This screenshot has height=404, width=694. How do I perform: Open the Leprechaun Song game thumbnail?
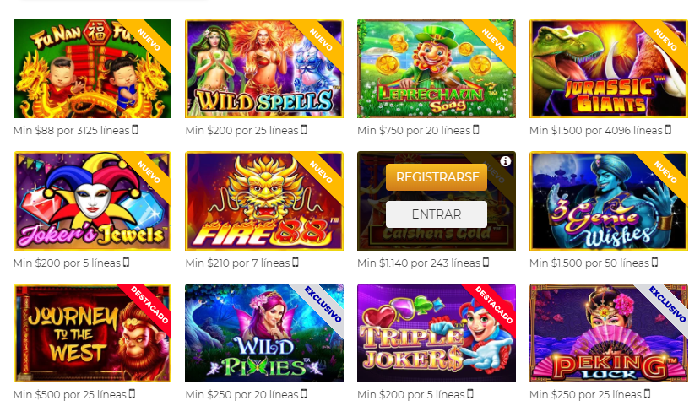coord(436,69)
